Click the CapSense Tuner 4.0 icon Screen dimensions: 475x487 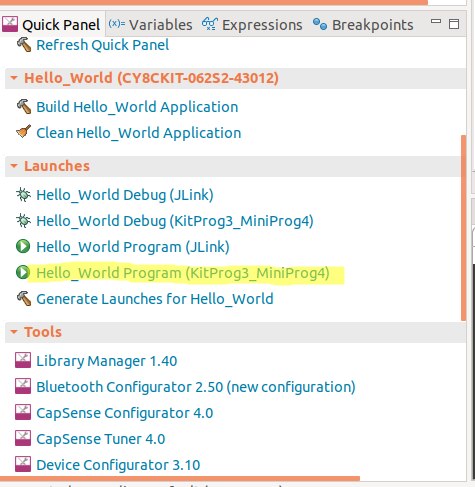click(x=23, y=438)
